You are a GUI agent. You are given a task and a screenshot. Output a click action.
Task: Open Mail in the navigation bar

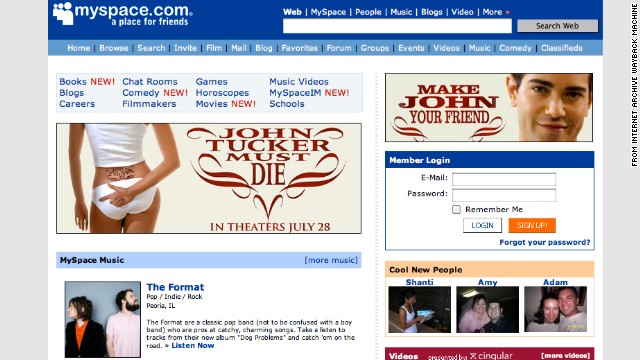(x=239, y=48)
